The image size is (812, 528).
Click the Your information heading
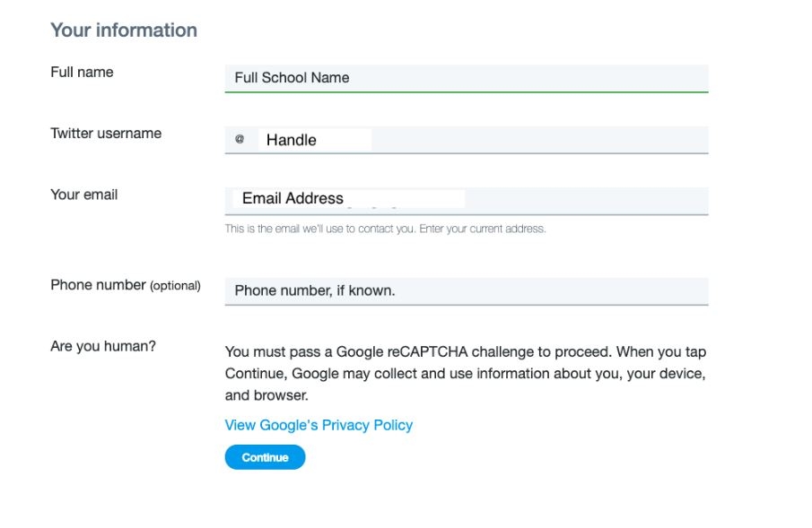pyautogui.click(x=124, y=30)
